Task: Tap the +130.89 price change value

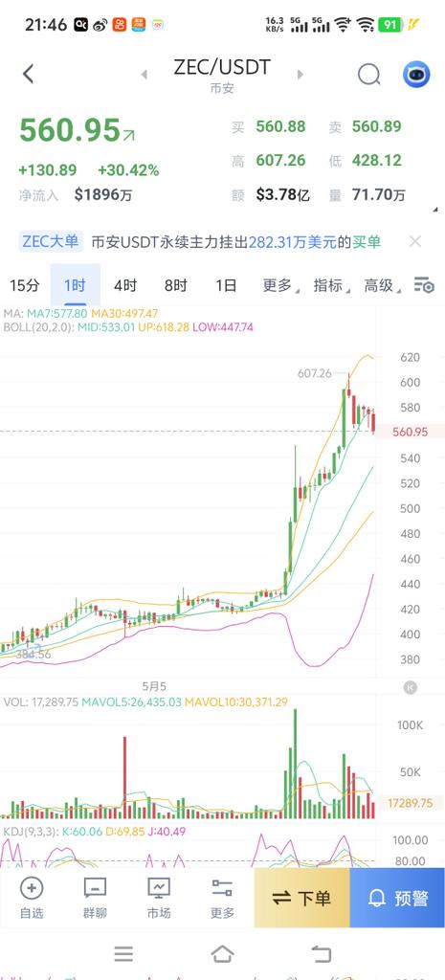Action: tap(48, 170)
